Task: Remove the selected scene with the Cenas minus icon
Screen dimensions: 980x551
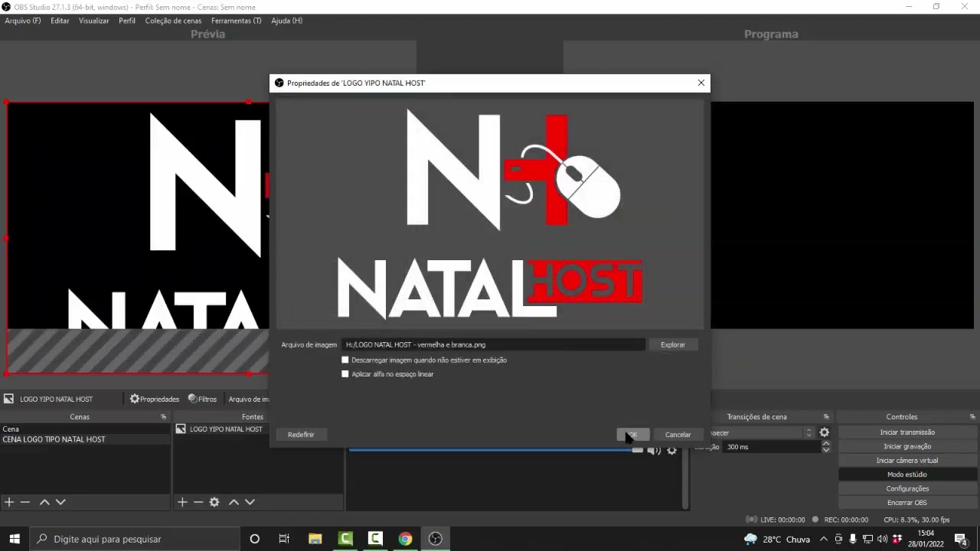Action: 25,502
